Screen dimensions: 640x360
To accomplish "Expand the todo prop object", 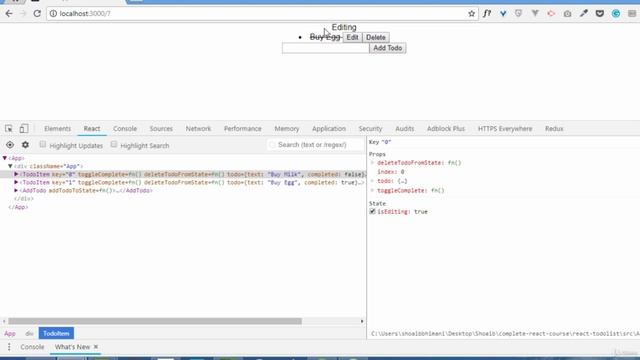I will [x=372, y=181].
